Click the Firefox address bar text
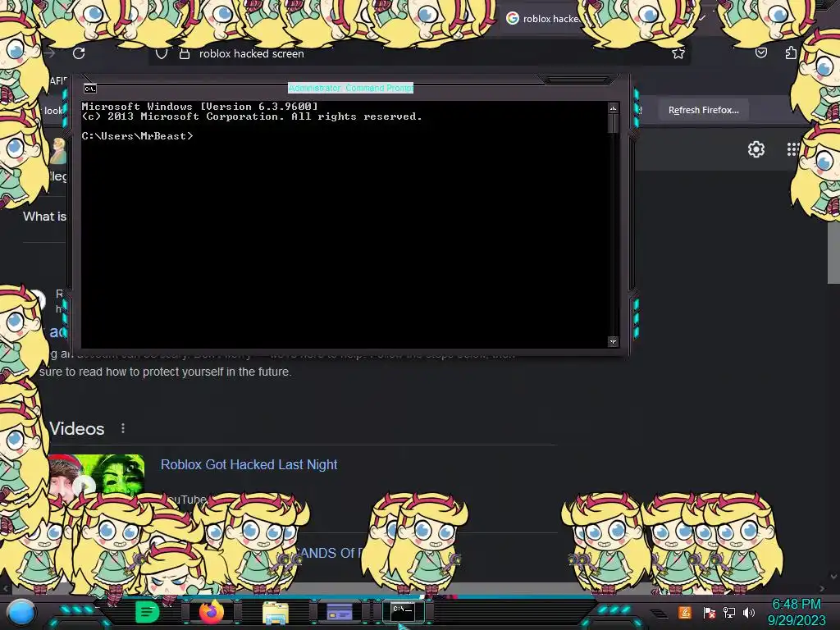 251,53
